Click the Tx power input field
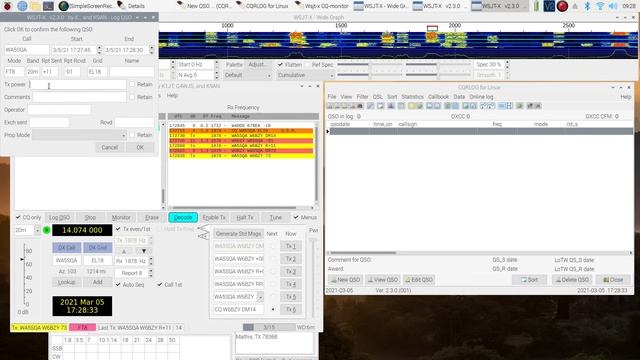640x360 pixels. [x=77, y=84]
